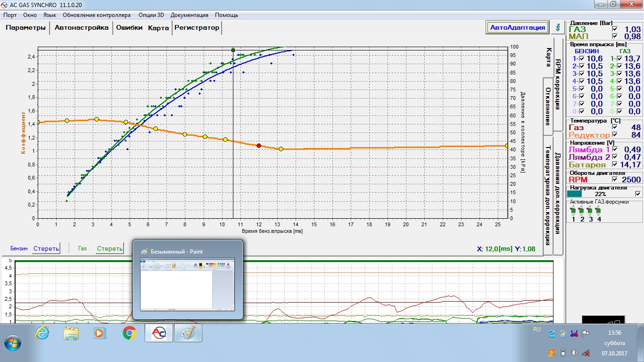The image size is (644, 362).
Task: Click the RU language indicator in taskbar
Action: coord(537,329)
